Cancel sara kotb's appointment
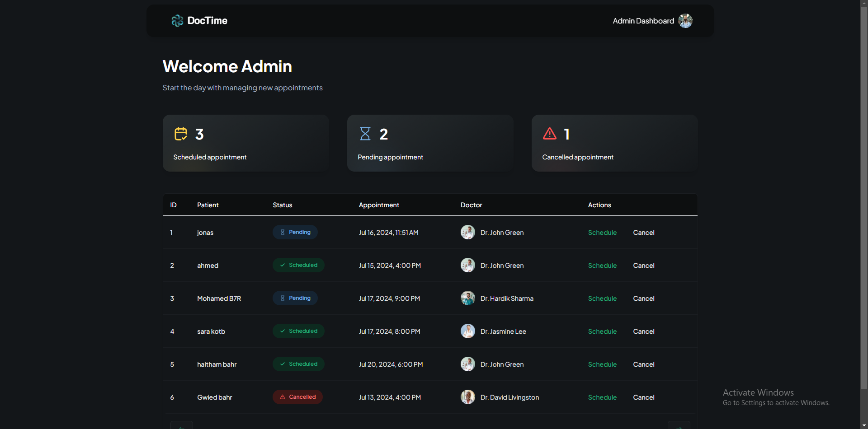 [644, 331]
